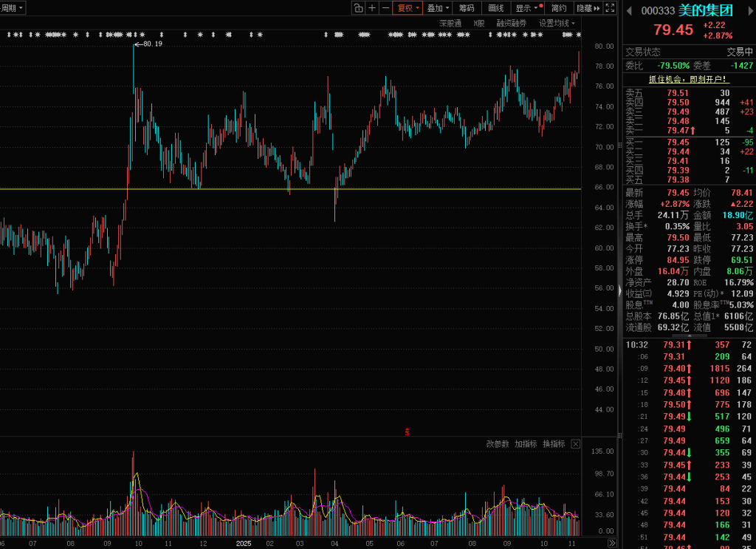This screenshot has height=549, width=756.
Task: Enter fullscreen chart mode via the expand icon
Action: click(610, 8)
